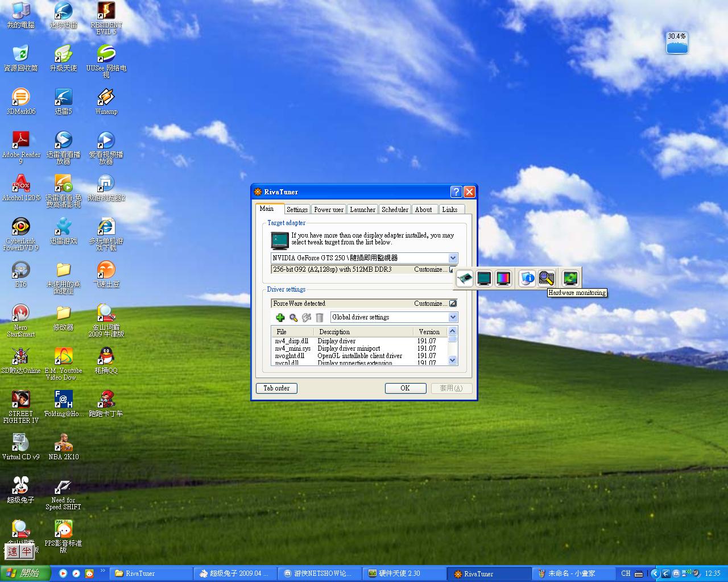Image resolution: width=728 pixels, height=582 pixels.
Task: Click the green refresh monitor icon
Action: click(570, 278)
